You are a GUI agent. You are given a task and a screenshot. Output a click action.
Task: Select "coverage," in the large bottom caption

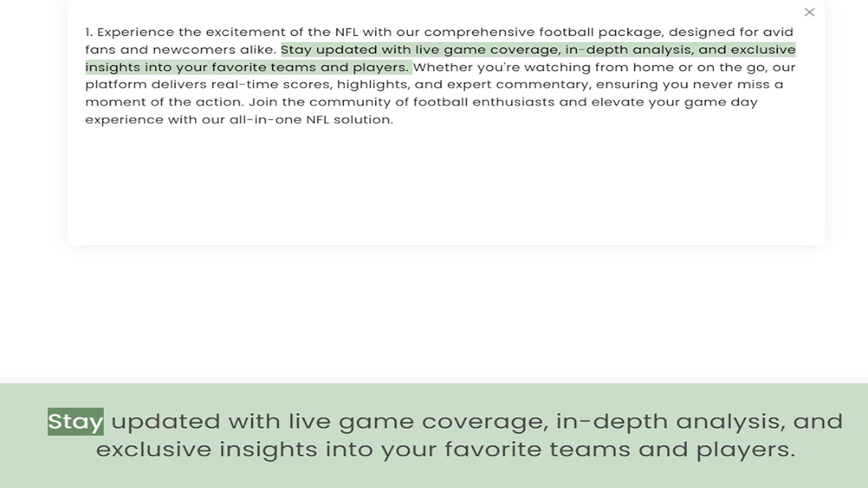485,422
